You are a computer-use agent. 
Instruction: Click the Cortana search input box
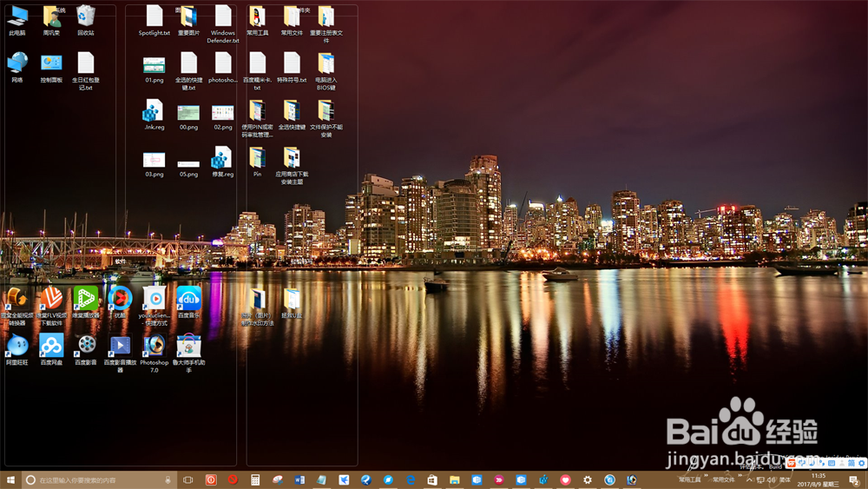(x=100, y=480)
